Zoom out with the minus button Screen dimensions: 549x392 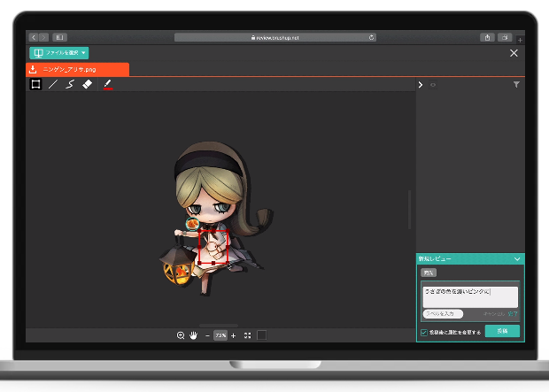point(207,335)
